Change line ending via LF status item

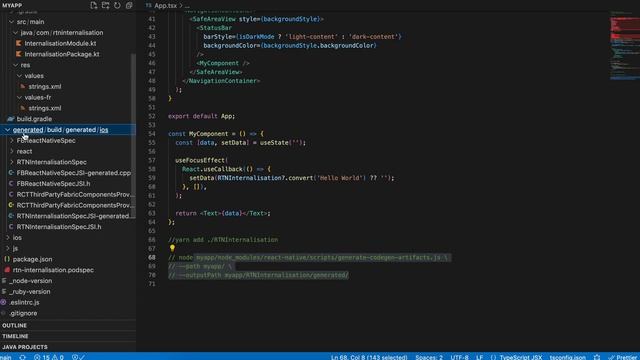(x=479, y=357)
